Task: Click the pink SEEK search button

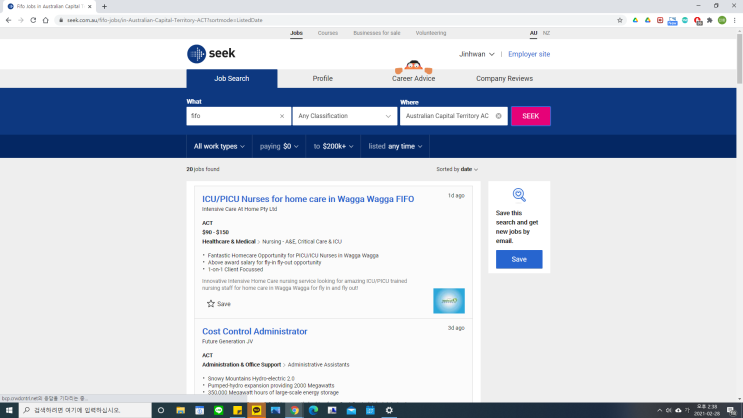Action: (531, 116)
